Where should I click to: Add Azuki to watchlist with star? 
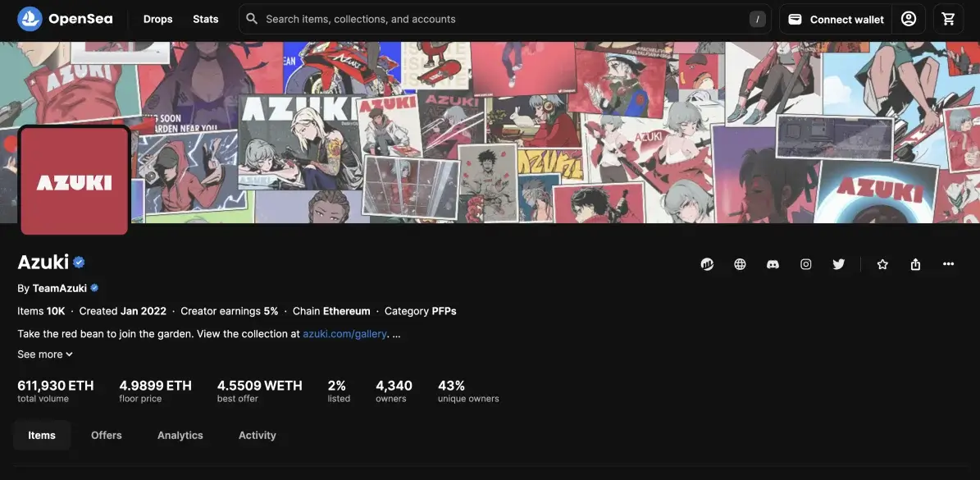pyautogui.click(x=882, y=264)
